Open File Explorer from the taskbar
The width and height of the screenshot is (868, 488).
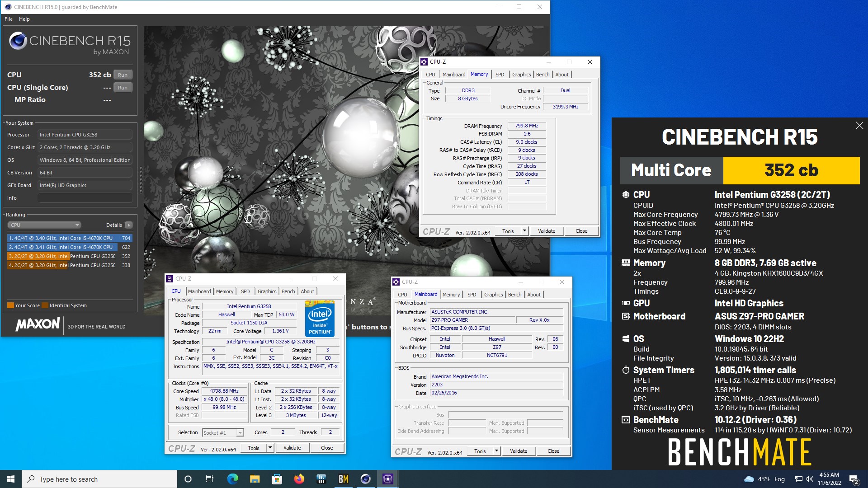pos(255,479)
